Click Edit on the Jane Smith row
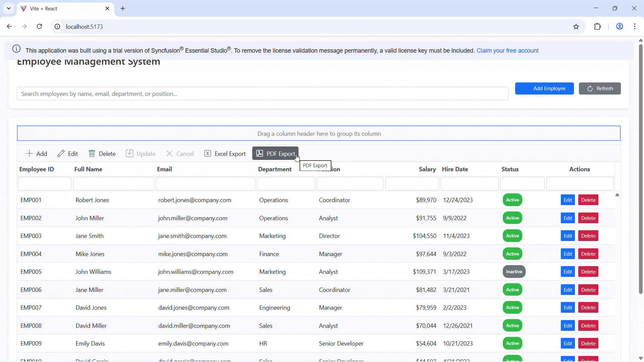Image resolution: width=644 pixels, height=362 pixels. 568,236
